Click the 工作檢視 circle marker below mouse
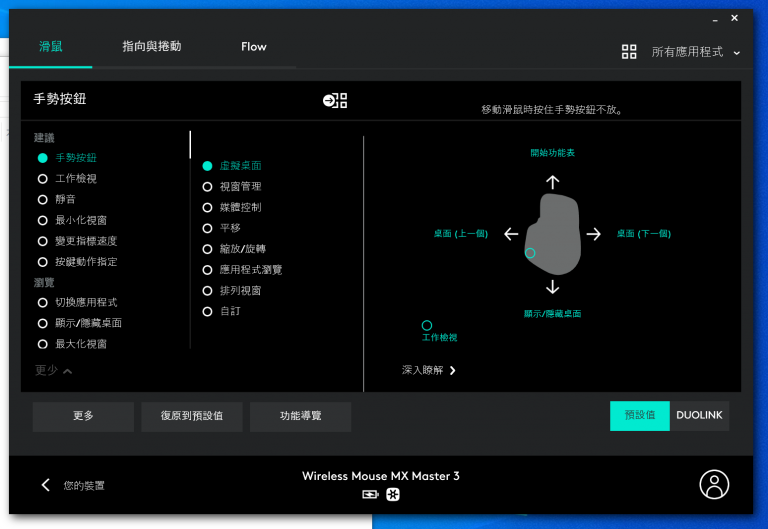This screenshot has width=768, height=529. click(427, 325)
